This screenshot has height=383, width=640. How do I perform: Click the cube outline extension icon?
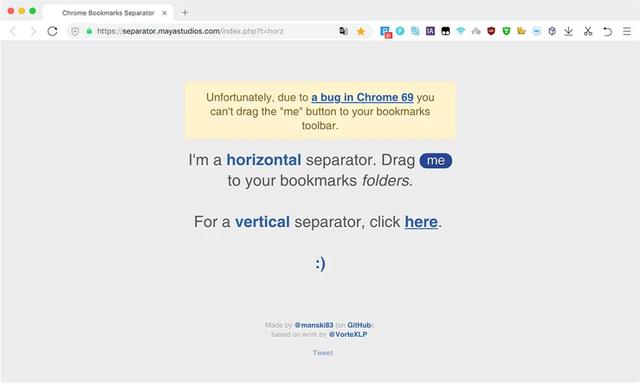pos(552,31)
